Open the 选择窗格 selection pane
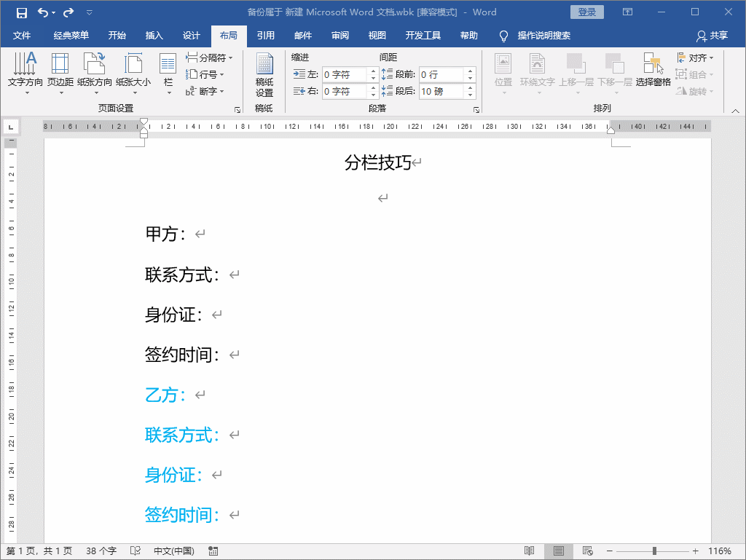Image resolution: width=746 pixels, height=560 pixels. (x=653, y=70)
